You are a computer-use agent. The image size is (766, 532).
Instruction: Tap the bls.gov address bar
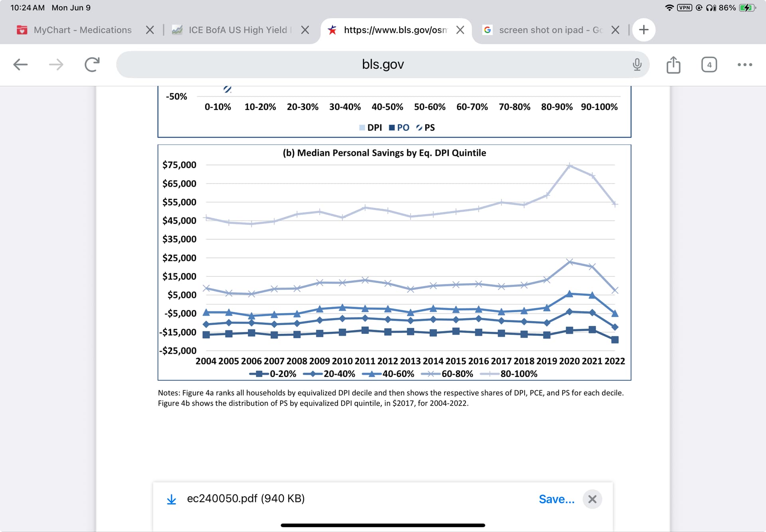click(382, 64)
